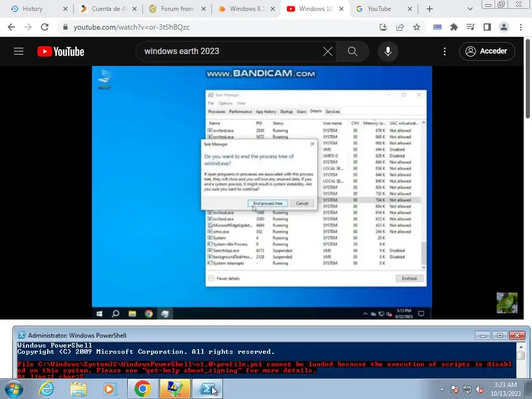This screenshot has height=399, width=532.
Task: Switch to the Forum from tab
Action: pos(177,9)
